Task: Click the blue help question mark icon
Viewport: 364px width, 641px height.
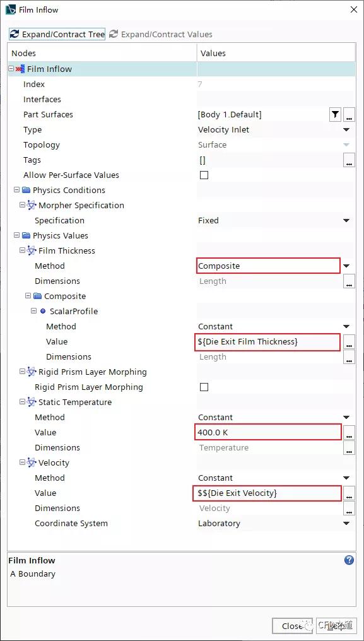Action: pos(349,560)
